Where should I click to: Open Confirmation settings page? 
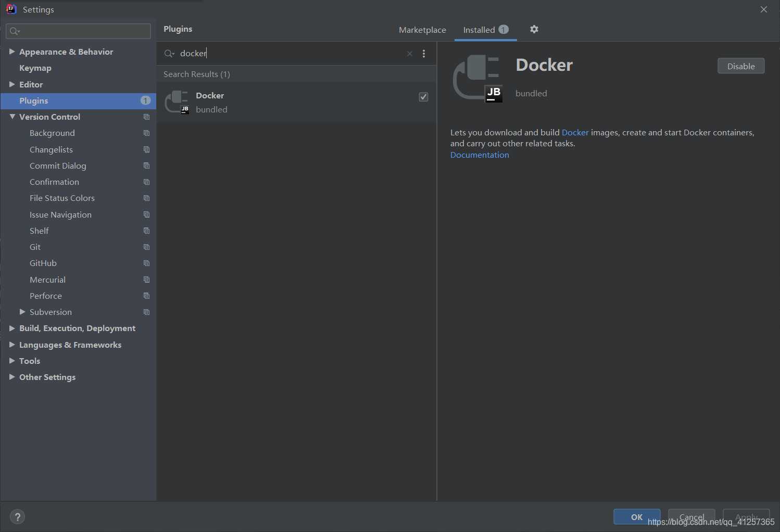(54, 182)
